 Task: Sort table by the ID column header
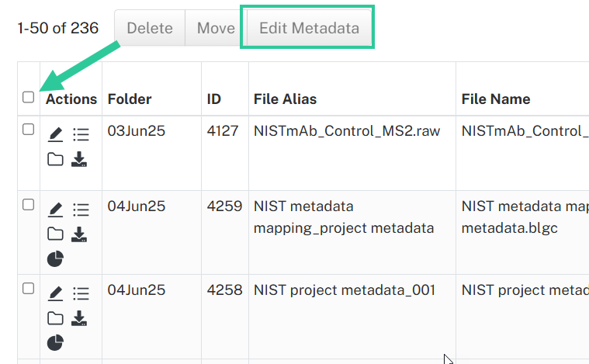click(213, 99)
